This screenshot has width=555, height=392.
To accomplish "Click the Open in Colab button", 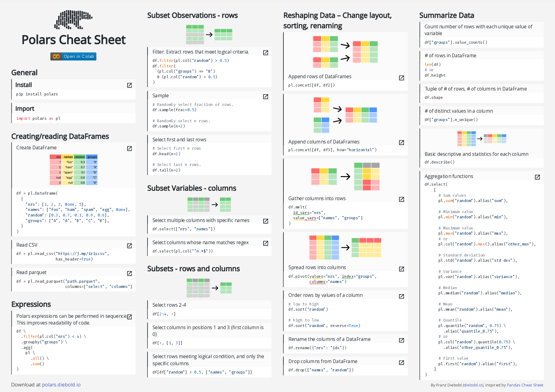I will (x=73, y=56).
